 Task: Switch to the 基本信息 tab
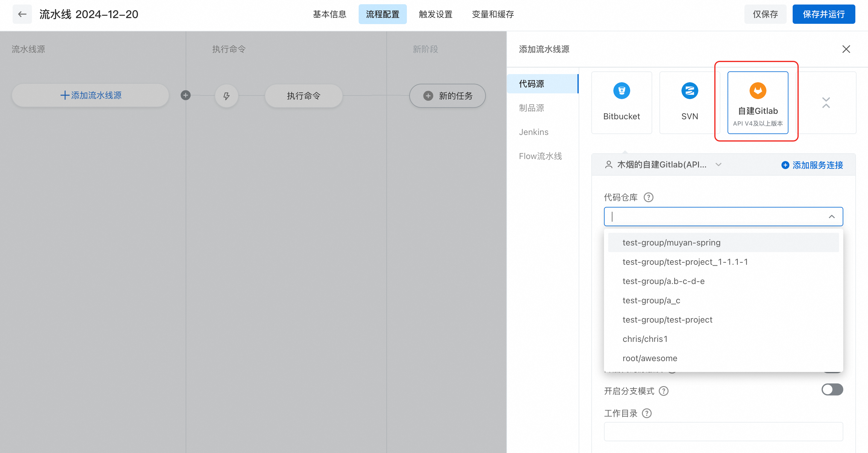pos(329,14)
